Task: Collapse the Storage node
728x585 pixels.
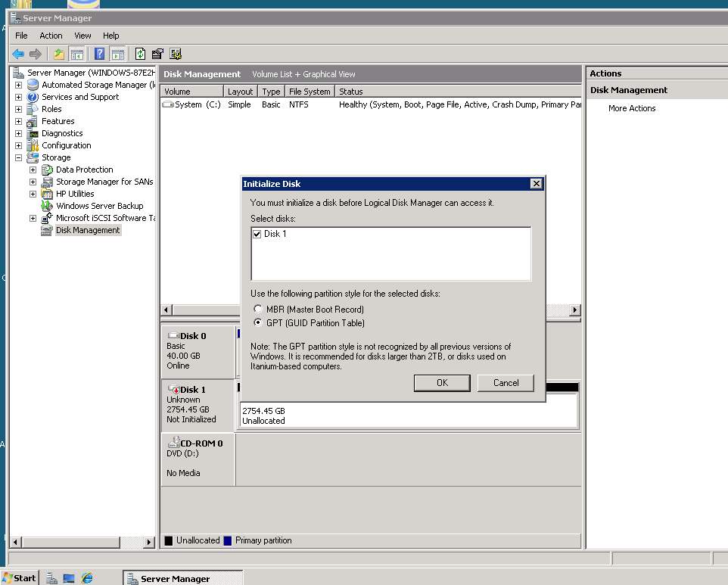Action: click(x=19, y=157)
